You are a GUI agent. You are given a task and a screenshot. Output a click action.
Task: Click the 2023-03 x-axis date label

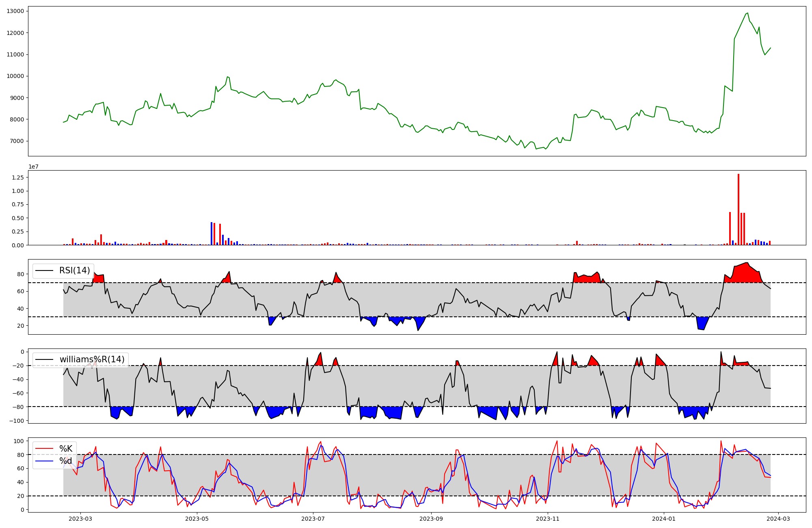[80, 519]
